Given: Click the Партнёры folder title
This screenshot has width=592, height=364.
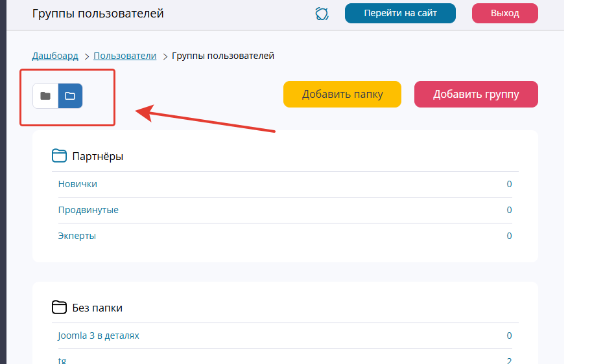Looking at the screenshot, I should (98, 156).
